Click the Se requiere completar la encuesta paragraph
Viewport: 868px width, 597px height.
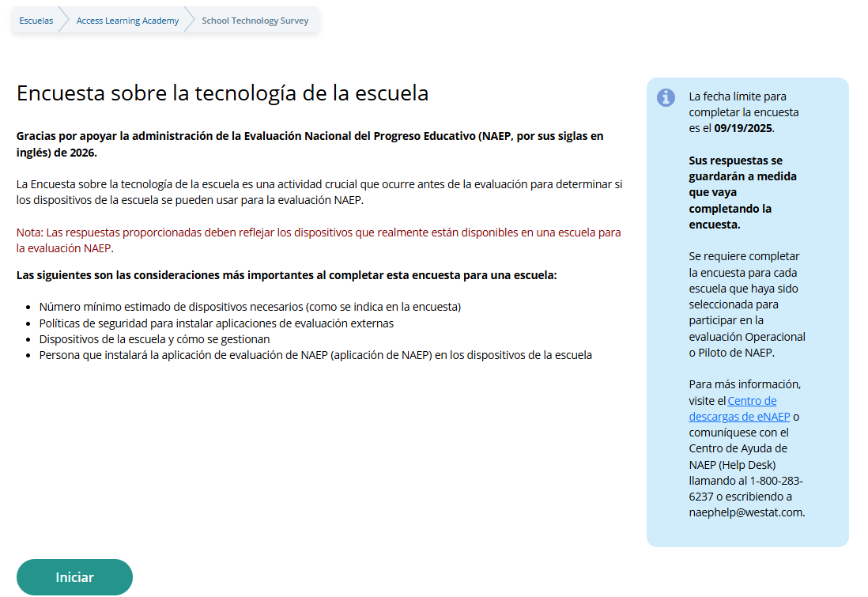[745, 304]
